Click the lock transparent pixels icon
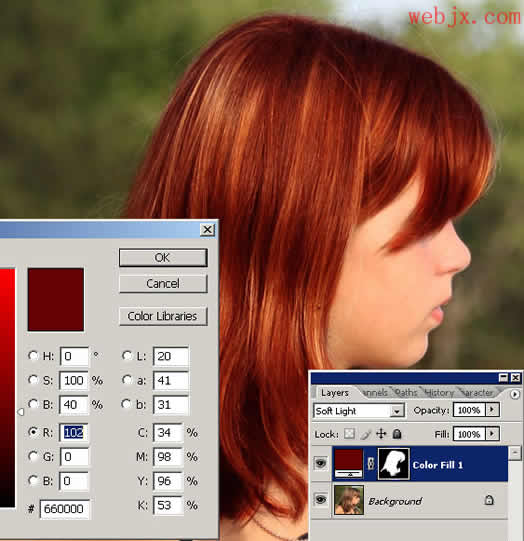The width and height of the screenshot is (524, 541). point(349,433)
